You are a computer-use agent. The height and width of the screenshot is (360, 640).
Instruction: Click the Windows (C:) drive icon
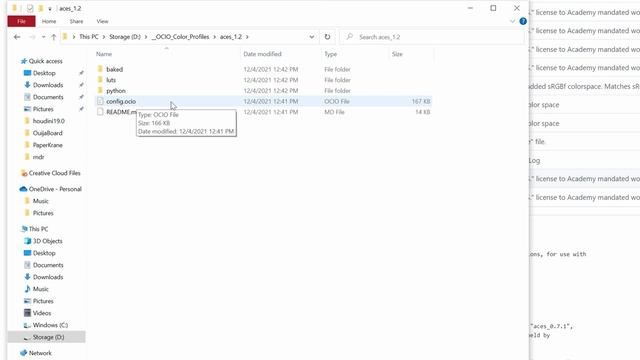click(27, 325)
